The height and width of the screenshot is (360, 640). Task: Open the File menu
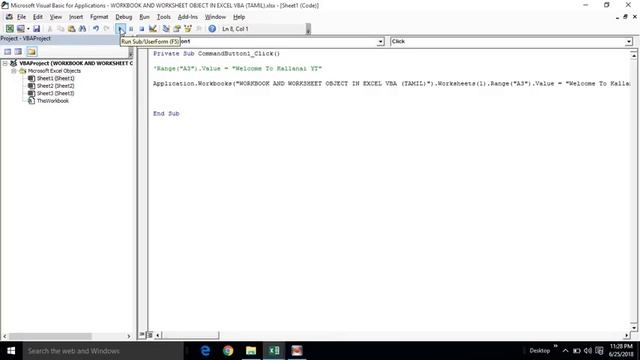21,17
